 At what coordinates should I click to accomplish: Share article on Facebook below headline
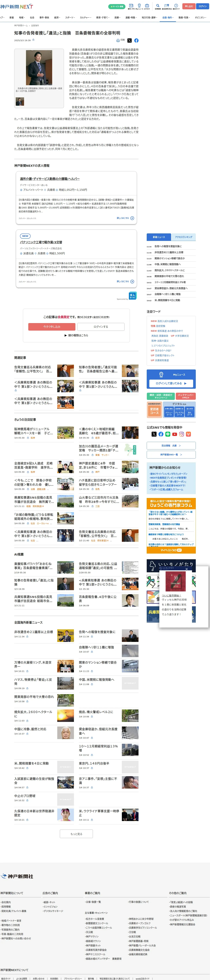coord(136,40)
